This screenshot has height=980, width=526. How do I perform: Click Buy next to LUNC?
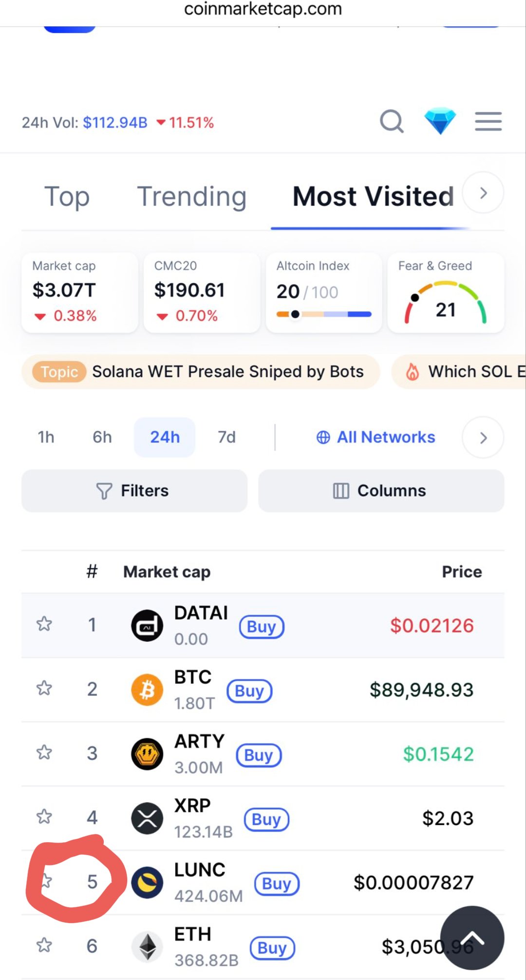277,884
